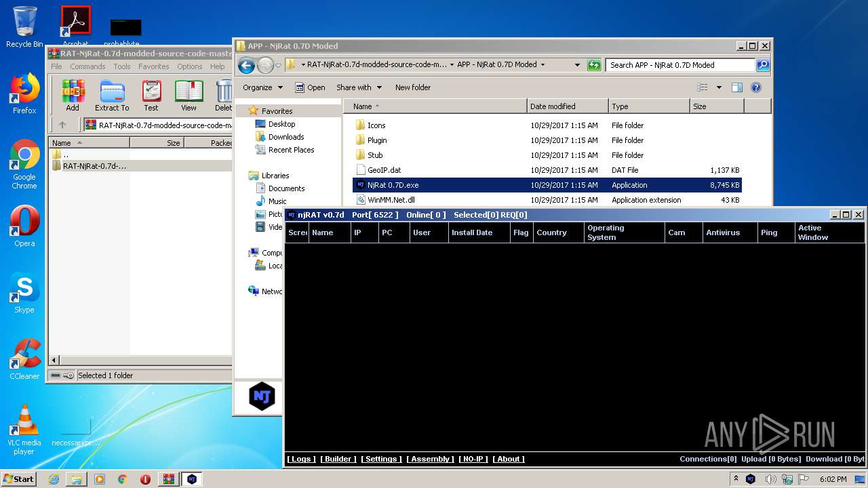The height and width of the screenshot is (488, 868).
Task: Expand the APP - NjRat 0.7D Moded breadcrumb arrow
Action: click(543, 65)
